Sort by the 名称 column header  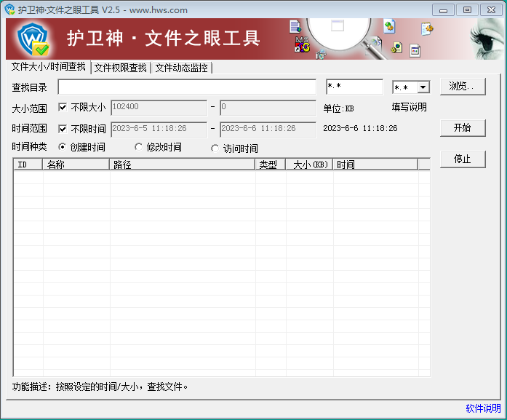click(76, 165)
